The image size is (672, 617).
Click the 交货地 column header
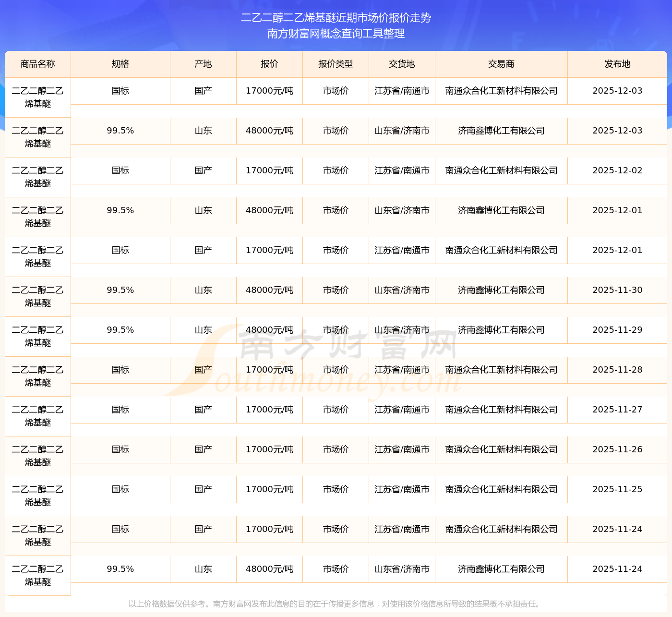pos(402,64)
